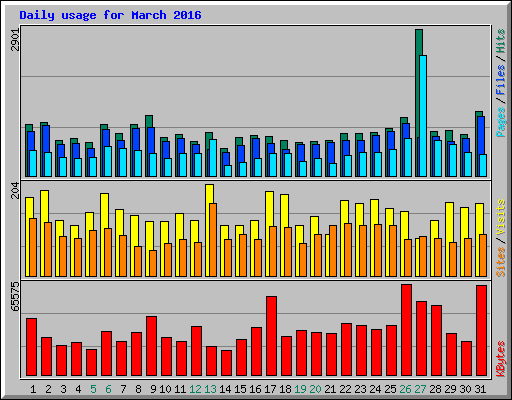Viewport: 512px width, 400px height.
Task: Click day 18 on the x-axis
Action: click(x=285, y=389)
